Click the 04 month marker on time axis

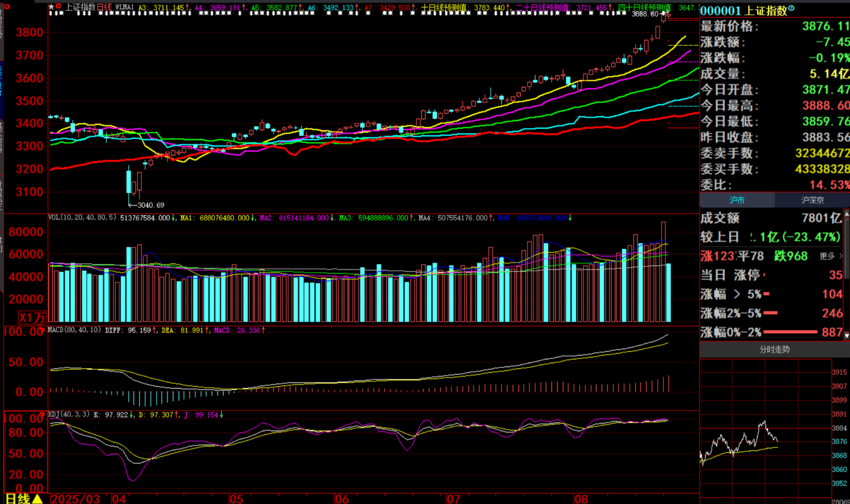click(x=119, y=499)
